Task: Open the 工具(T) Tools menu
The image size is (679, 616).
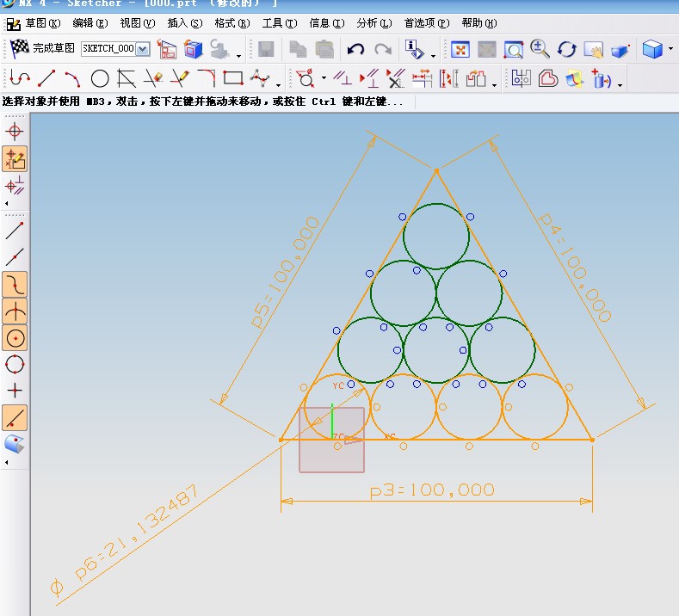Action: [280, 23]
